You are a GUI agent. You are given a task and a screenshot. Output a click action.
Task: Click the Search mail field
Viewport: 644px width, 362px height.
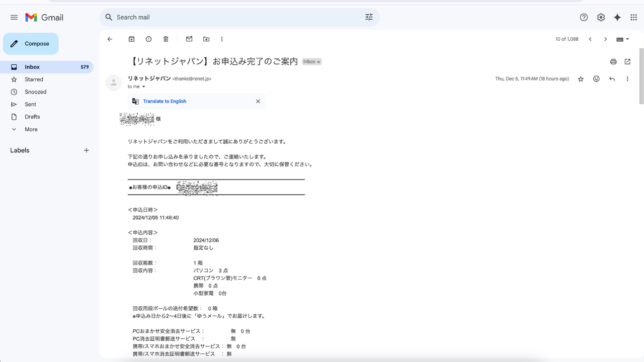[x=239, y=17]
